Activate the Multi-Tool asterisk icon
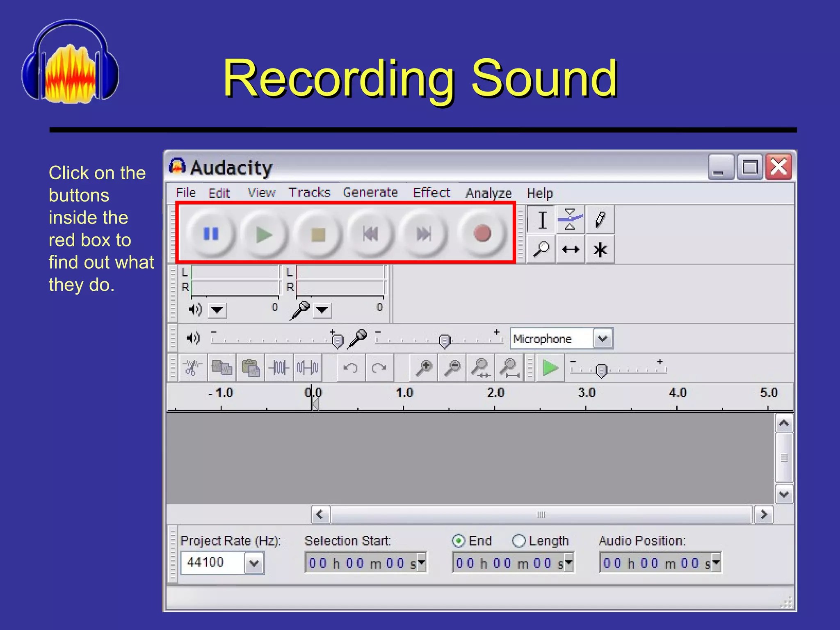 600,249
